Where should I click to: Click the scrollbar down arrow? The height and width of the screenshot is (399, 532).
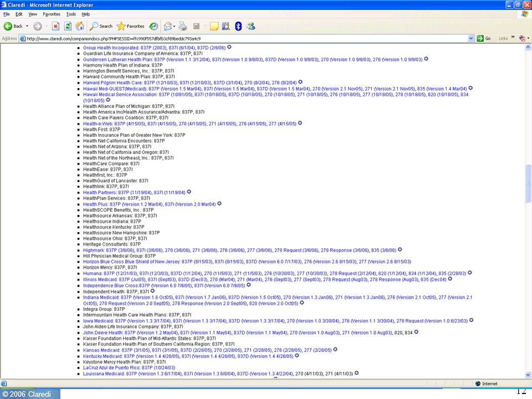[x=528, y=375]
